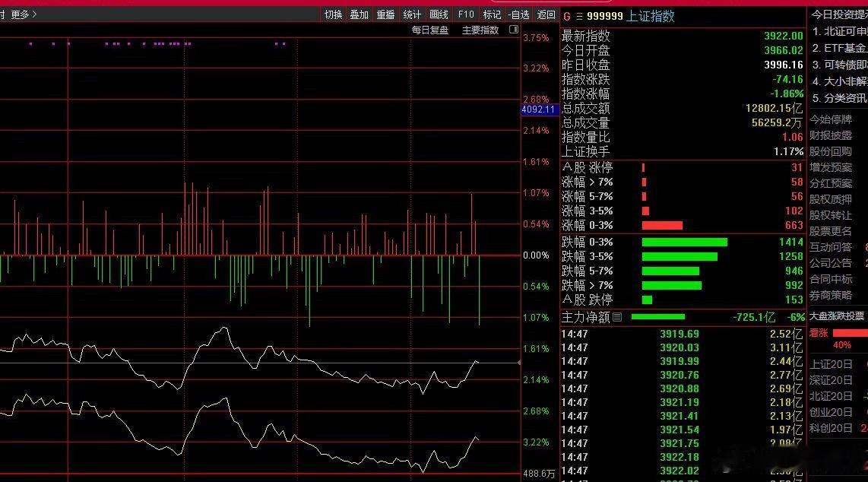Click the 切换 toolbar button
Image resolution: width=868 pixels, height=482 pixels.
pyautogui.click(x=333, y=14)
